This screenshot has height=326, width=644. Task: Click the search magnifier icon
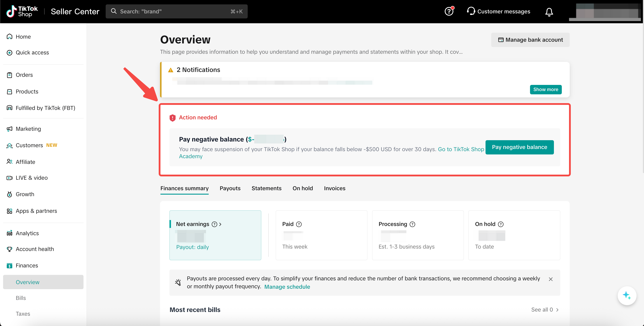pyautogui.click(x=114, y=11)
